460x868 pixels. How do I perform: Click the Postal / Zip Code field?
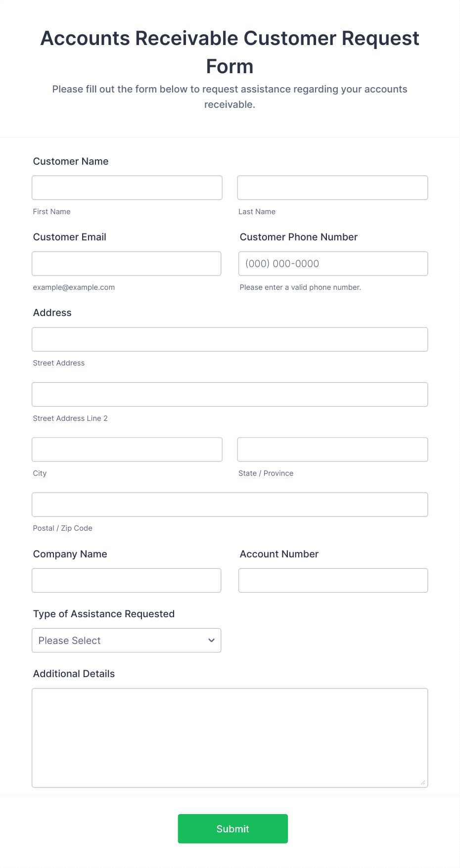coord(230,504)
